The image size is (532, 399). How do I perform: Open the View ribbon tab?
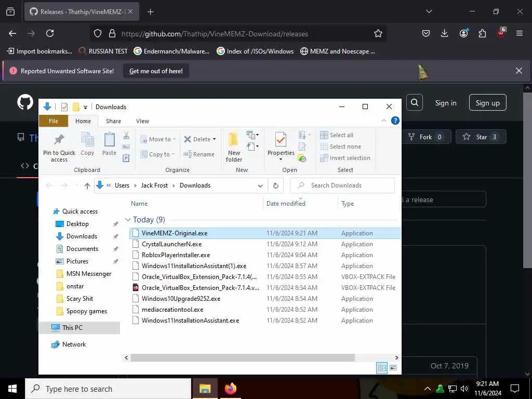(142, 121)
